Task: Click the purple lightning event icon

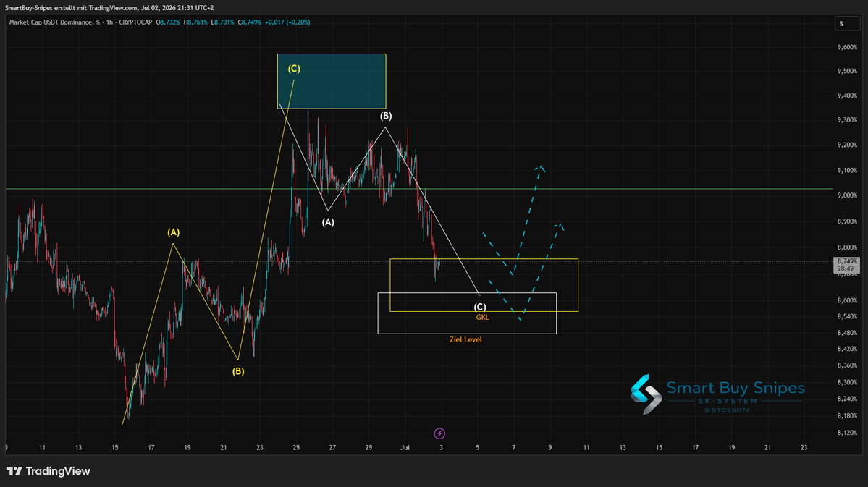Action: [439, 433]
